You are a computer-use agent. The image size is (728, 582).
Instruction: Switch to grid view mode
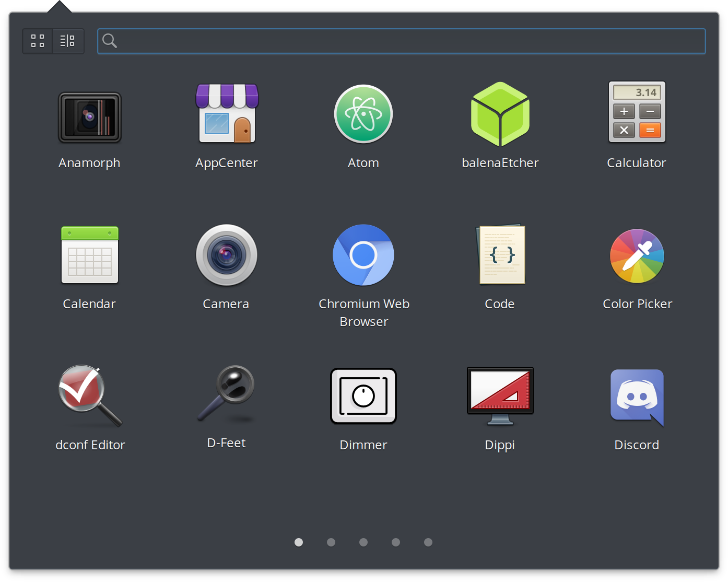[38, 41]
